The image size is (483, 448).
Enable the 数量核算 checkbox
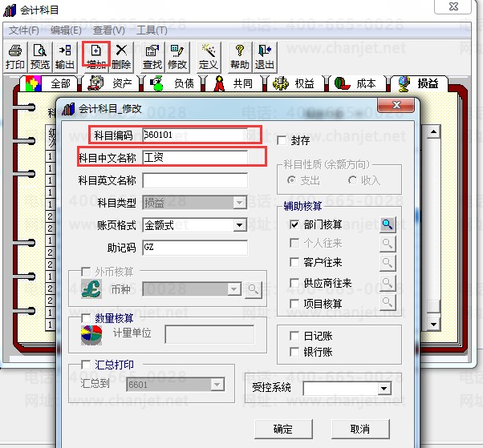coord(86,318)
